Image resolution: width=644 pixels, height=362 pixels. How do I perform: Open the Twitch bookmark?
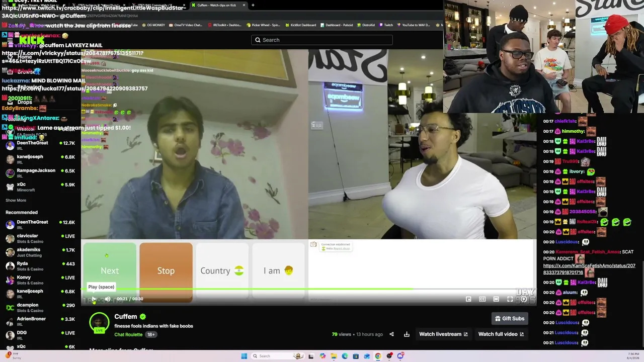386,25
